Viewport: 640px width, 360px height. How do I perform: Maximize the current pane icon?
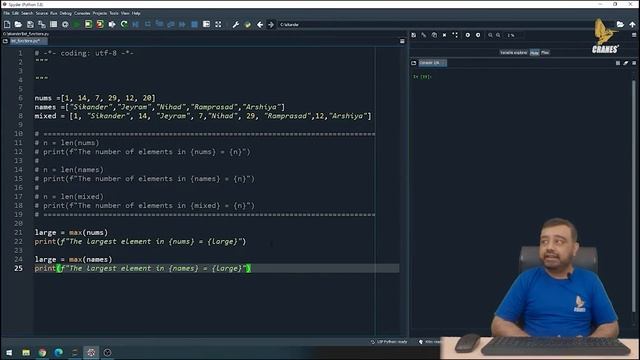207,24
